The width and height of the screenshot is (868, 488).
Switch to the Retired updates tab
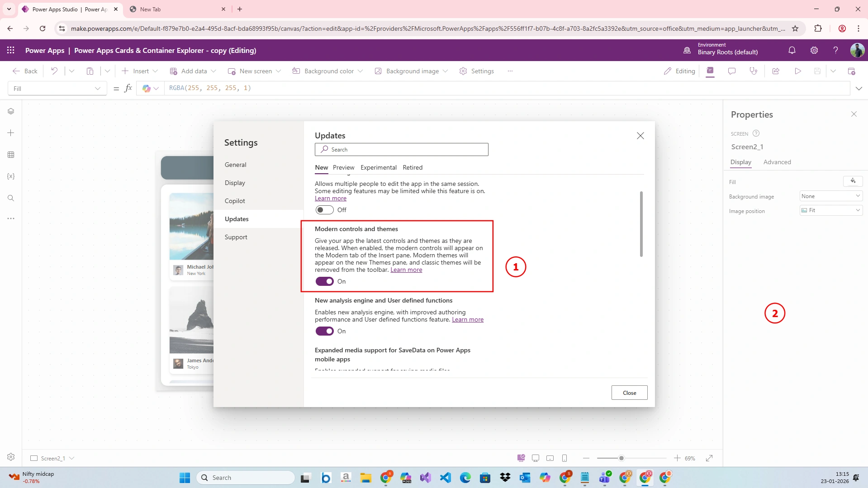(413, 167)
